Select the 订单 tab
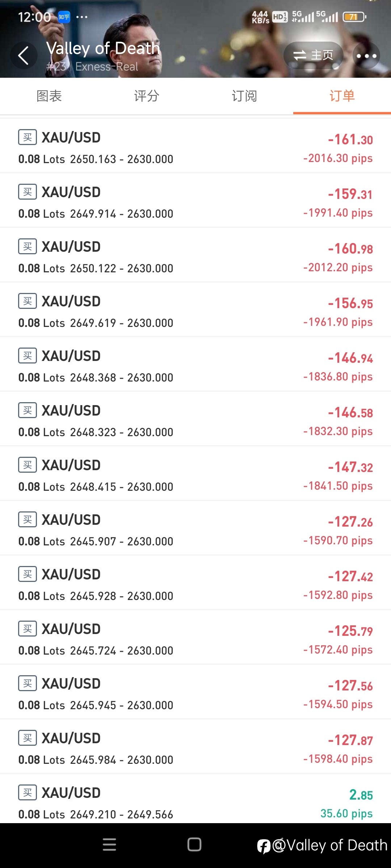The width and height of the screenshot is (391, 868). (x=342, y=96)
